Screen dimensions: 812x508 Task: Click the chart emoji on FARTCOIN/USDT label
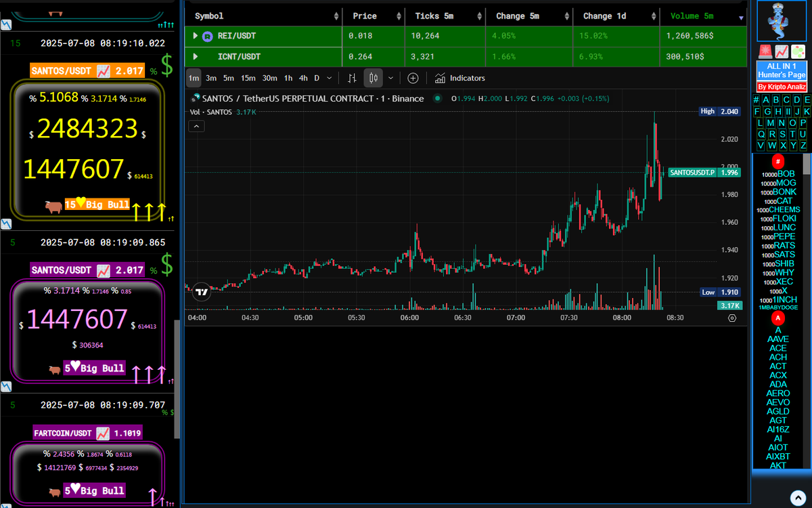[103, 433]
